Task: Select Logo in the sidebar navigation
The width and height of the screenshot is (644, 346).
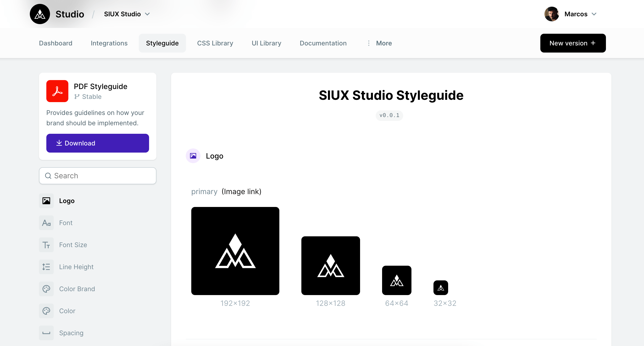Action: [x=67, y=200]
